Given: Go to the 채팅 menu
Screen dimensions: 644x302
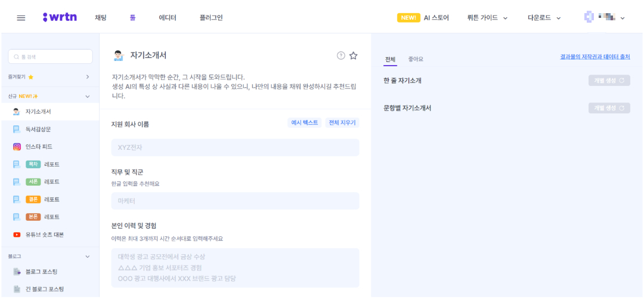Looking at the screenshot, I should 101,18.
